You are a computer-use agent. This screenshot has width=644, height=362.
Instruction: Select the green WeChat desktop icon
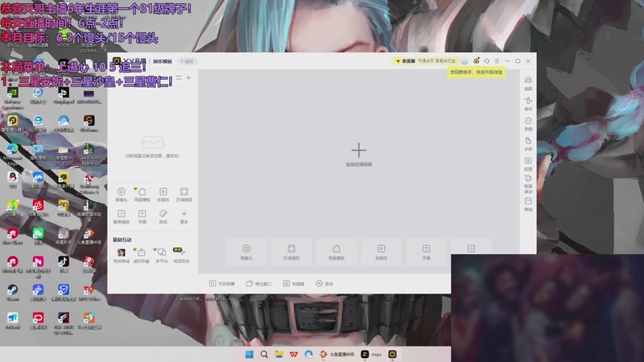[x=38, y=237]
